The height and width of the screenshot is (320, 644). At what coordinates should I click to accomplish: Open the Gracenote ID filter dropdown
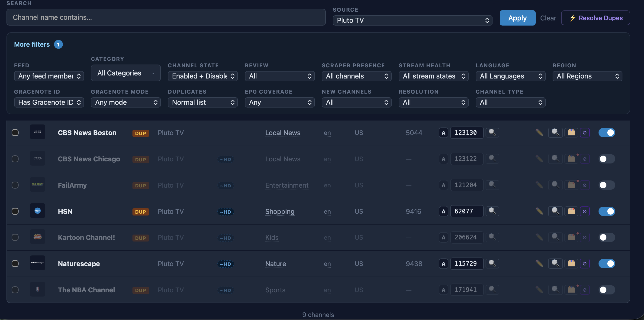pyautogui.click(x=49, y=102)
